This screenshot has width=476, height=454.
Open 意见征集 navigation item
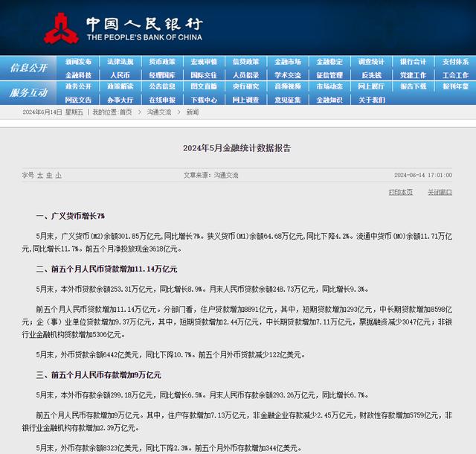[288, 100]
